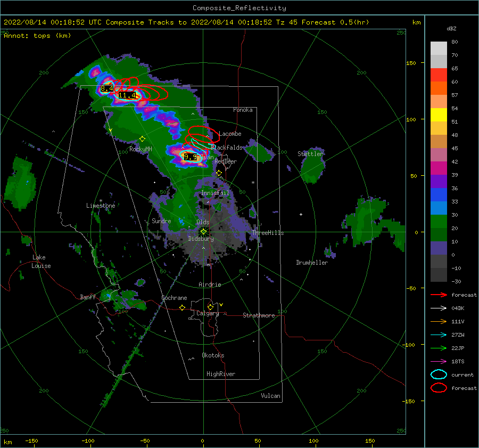The image size is (479, 448).
Task: Click the HighRiver label
Action: click(x=221, y=374)
